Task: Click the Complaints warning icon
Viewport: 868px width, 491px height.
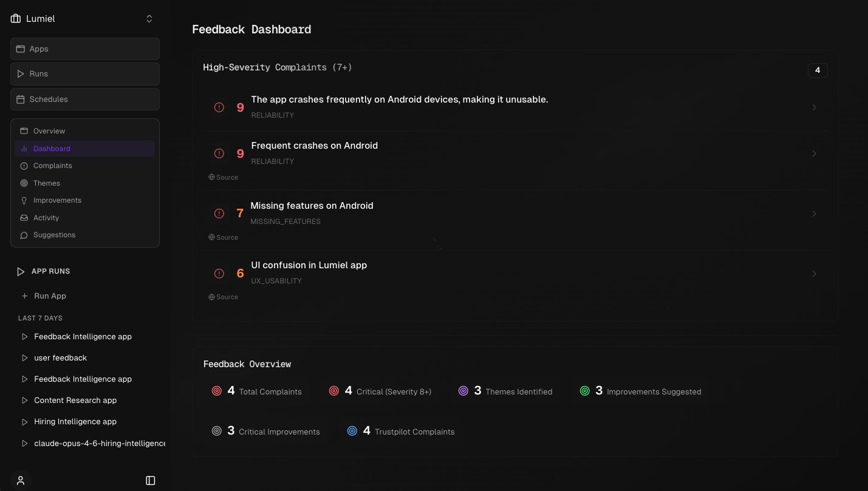Action: [x=24, y=165]
